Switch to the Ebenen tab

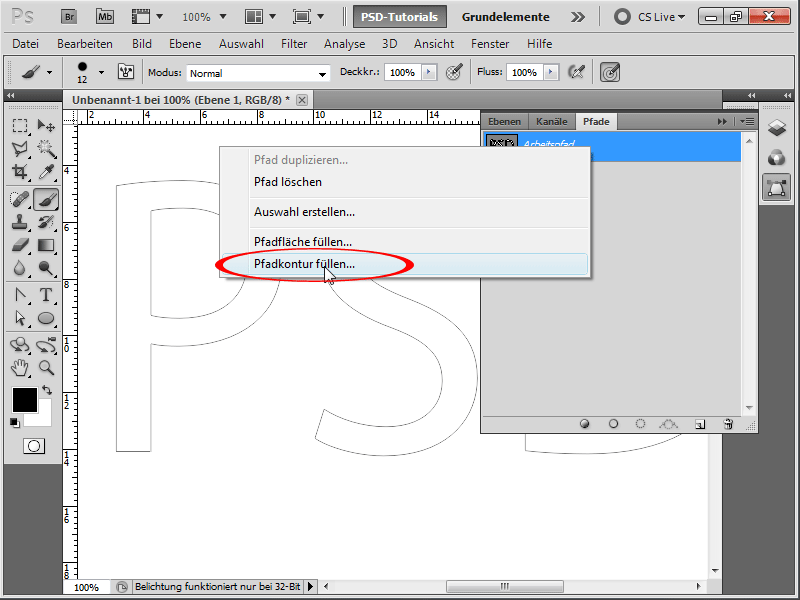[505, 122]
